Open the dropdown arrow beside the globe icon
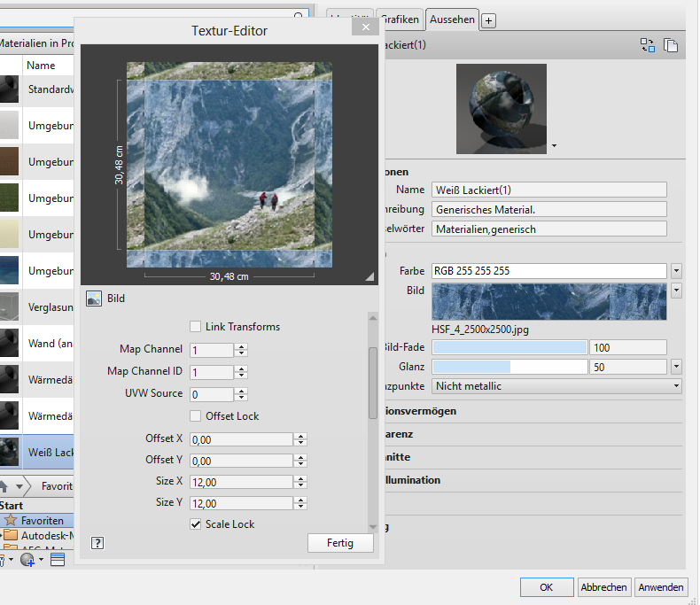700x605 pixels. click(x=41, y=560)
